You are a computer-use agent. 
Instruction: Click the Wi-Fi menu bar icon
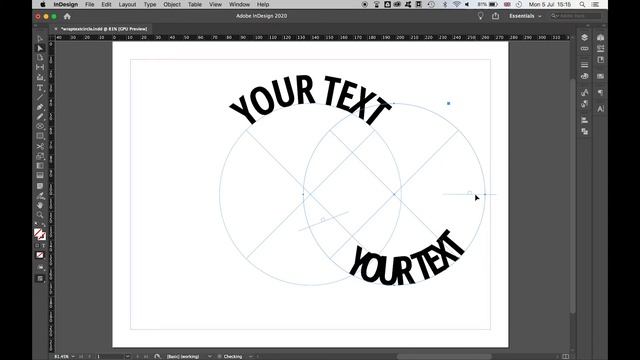tap(457, 4)
